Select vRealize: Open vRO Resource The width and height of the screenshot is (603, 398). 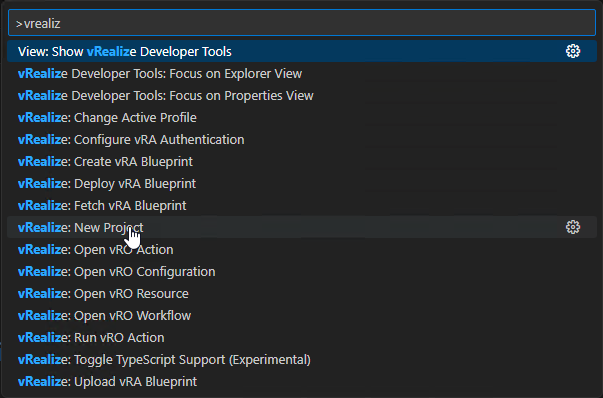[302, 293]
